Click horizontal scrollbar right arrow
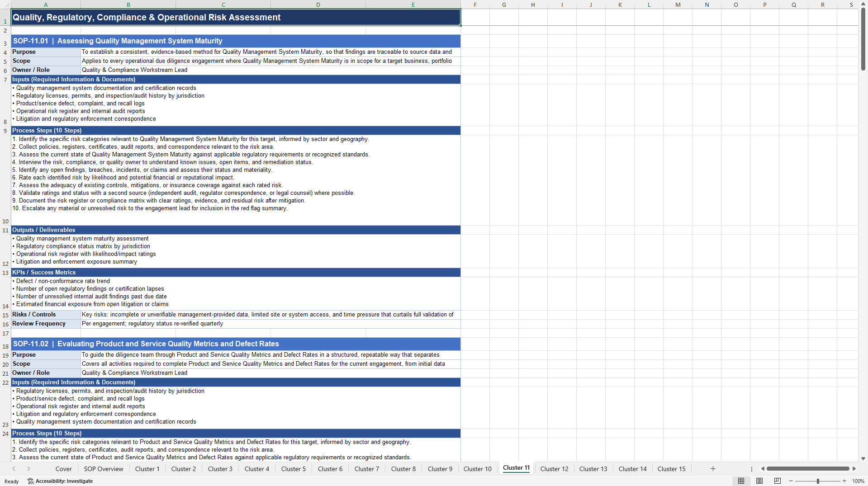The height and width of the screenshot is (486, 868). [854, 469]
